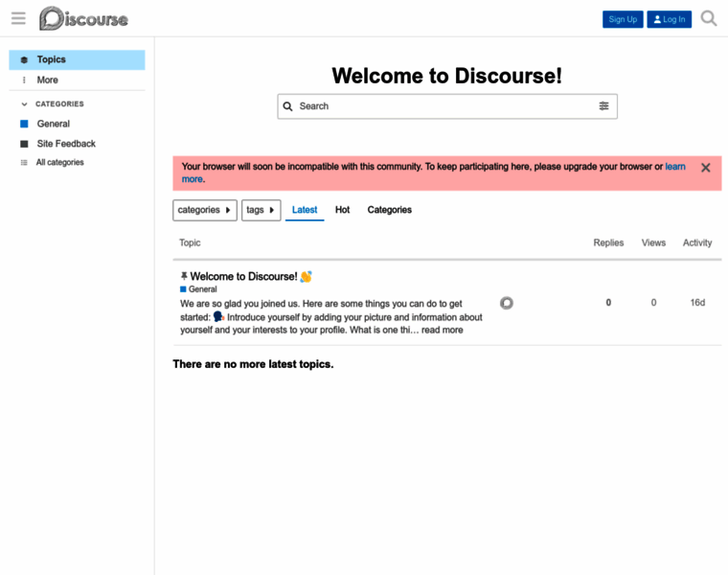Switch to the Hot tab
The height and width of the screenshot is (575, 728).
(x=342, y=210)
